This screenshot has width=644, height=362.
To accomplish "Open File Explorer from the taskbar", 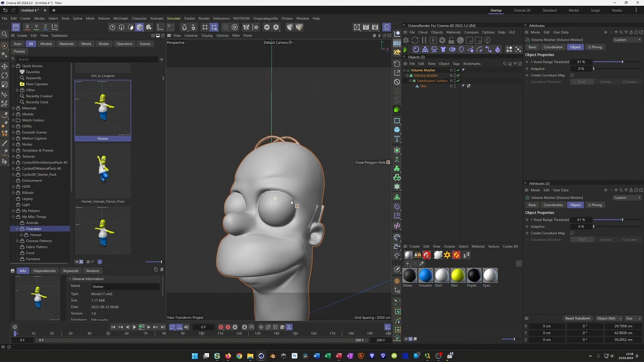I will [x=250, y=356].
